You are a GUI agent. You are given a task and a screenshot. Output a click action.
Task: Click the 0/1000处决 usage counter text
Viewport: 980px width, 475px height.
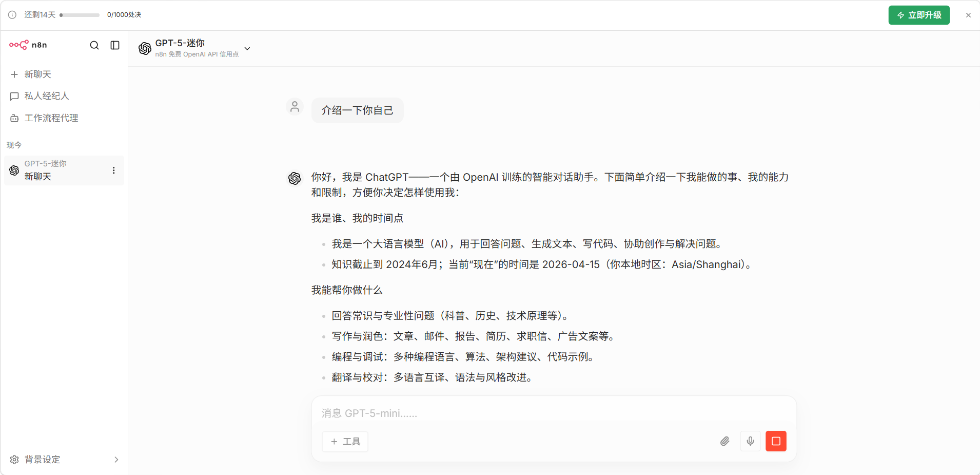point(124,15)
